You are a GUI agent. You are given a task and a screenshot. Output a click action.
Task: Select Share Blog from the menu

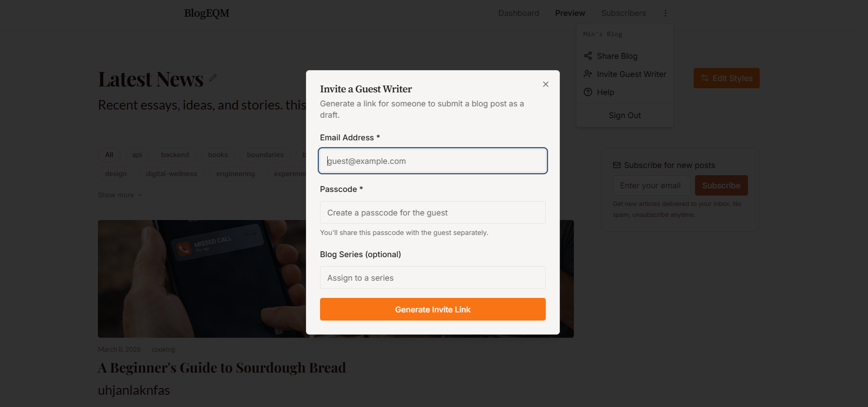click(x=625, y=56)
